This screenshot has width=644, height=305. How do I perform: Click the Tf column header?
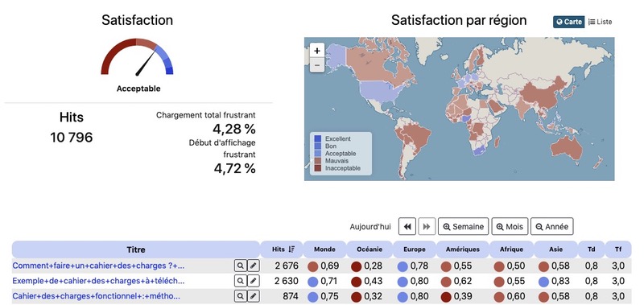pyautogui.click(x=618, y=249)
